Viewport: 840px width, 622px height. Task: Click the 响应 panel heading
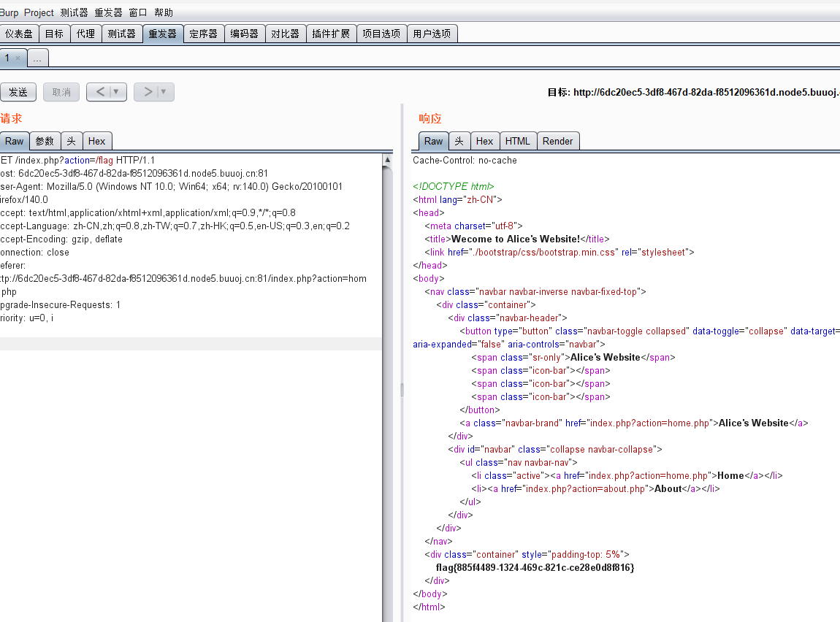[x=430, y=118]
